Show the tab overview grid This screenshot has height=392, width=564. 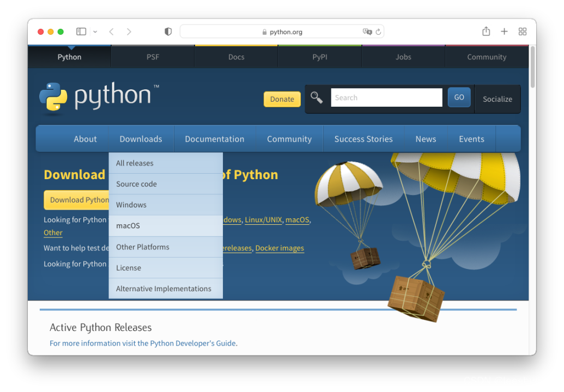click(x=522, y=32)
